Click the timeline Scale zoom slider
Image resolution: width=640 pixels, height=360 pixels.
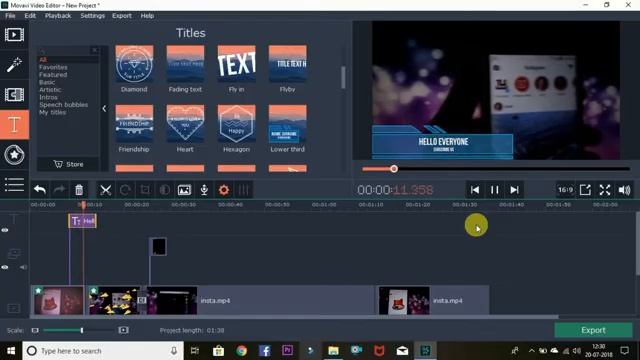click(79, 330)
